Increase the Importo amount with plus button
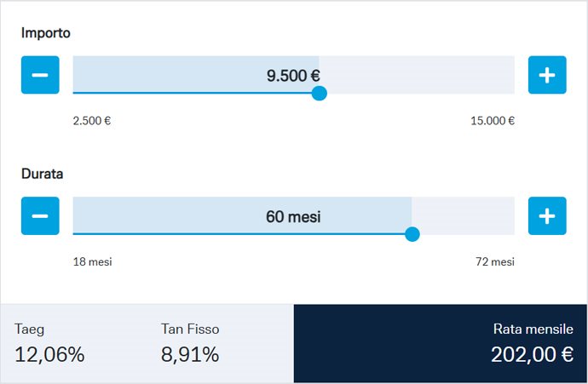Screen dimensions: 588x384 [x=547, y=75]
